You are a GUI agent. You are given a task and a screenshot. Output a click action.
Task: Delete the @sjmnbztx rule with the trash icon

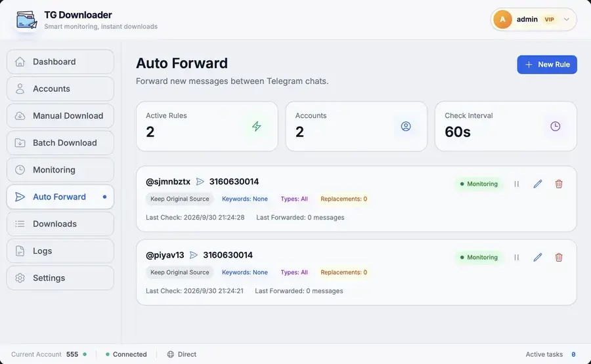tap(559, 184)
